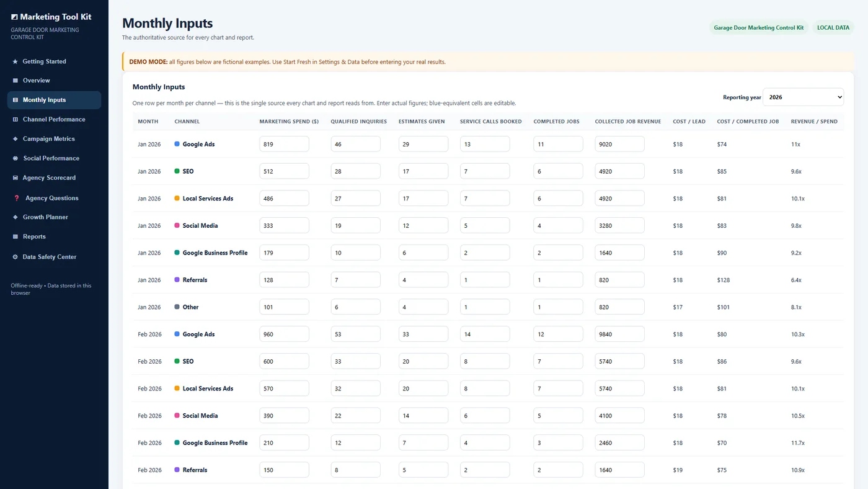868x489 pixels.
Task: Edit Jan 2026 Other marketing spend field
Action: point(284,307)
